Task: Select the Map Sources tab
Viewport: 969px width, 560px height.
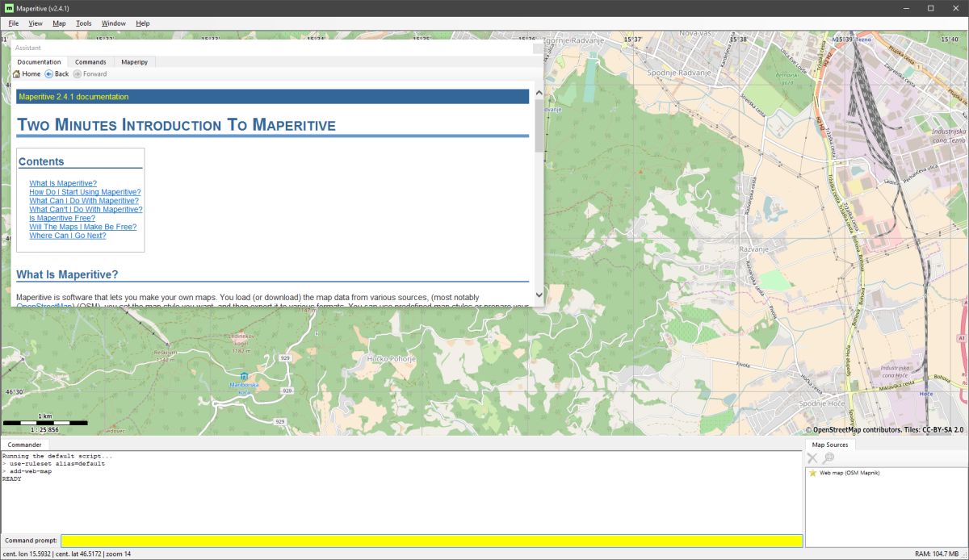Action: 830,445
